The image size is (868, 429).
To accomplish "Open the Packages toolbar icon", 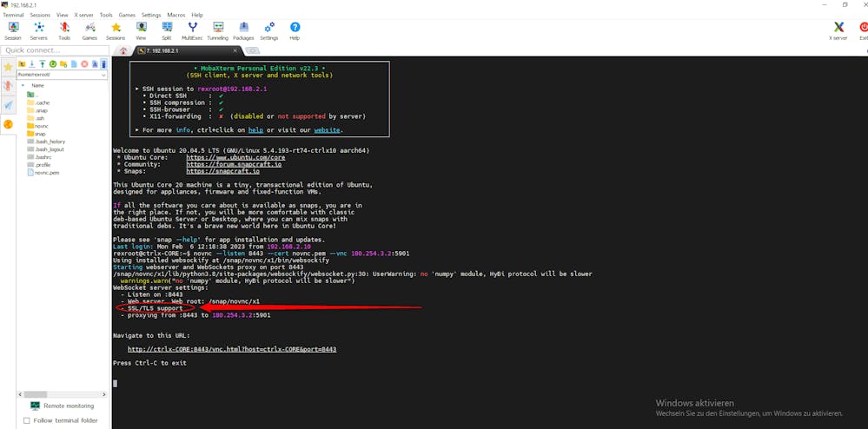I will tap(243, 31).
